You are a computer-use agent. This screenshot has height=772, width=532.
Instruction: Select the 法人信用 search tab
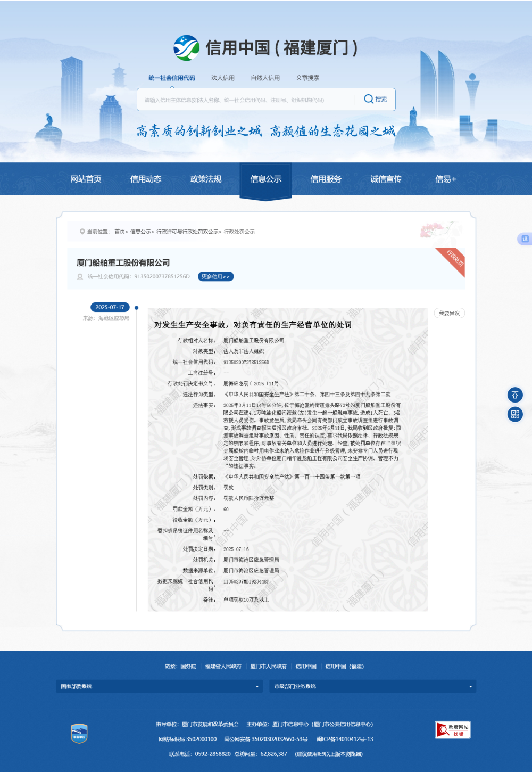[223, 78]
